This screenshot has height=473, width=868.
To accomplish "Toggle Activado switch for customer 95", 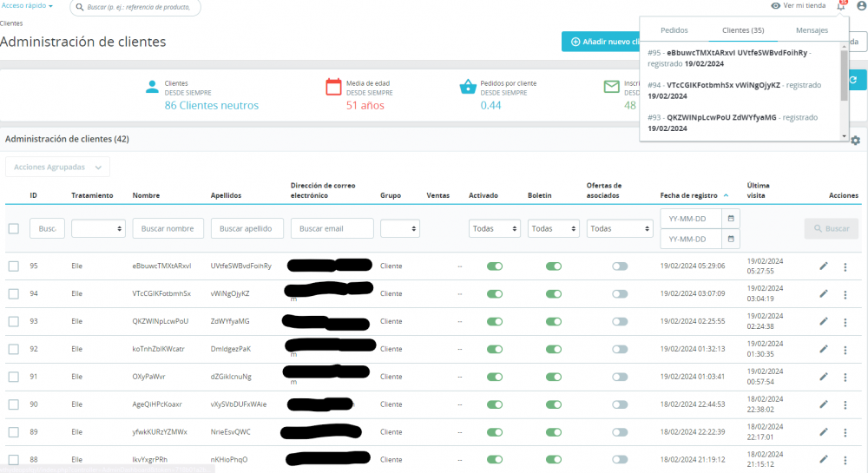I will 495,266.
